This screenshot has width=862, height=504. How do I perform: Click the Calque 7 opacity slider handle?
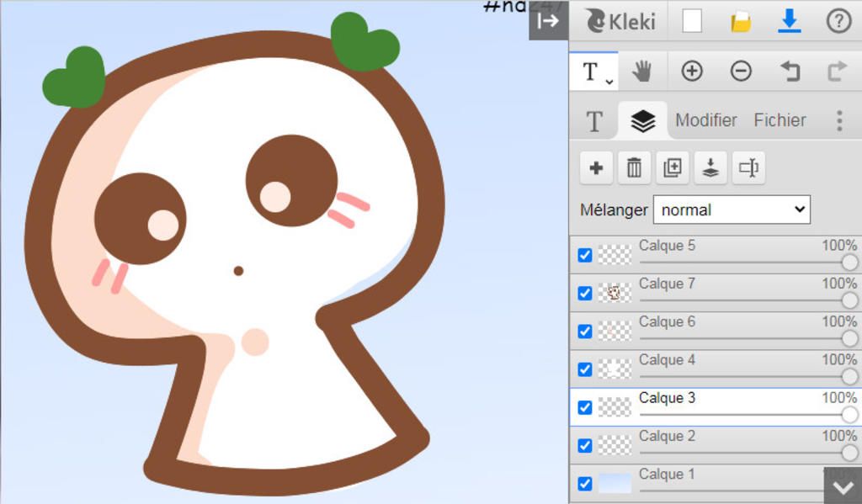[x=849, y=300]
